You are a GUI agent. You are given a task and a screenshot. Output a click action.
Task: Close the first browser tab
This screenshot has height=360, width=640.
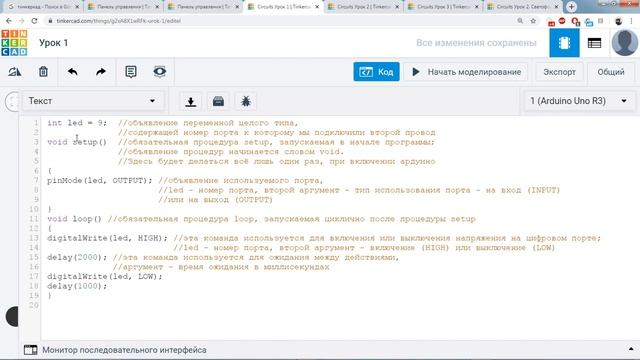tap(77, 7)
